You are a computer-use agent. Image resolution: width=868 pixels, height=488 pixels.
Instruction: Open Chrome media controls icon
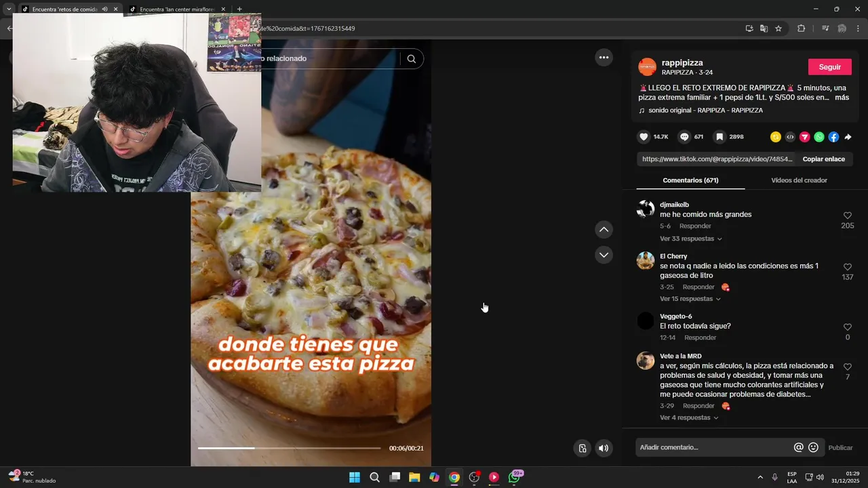[x=825, y=28]
